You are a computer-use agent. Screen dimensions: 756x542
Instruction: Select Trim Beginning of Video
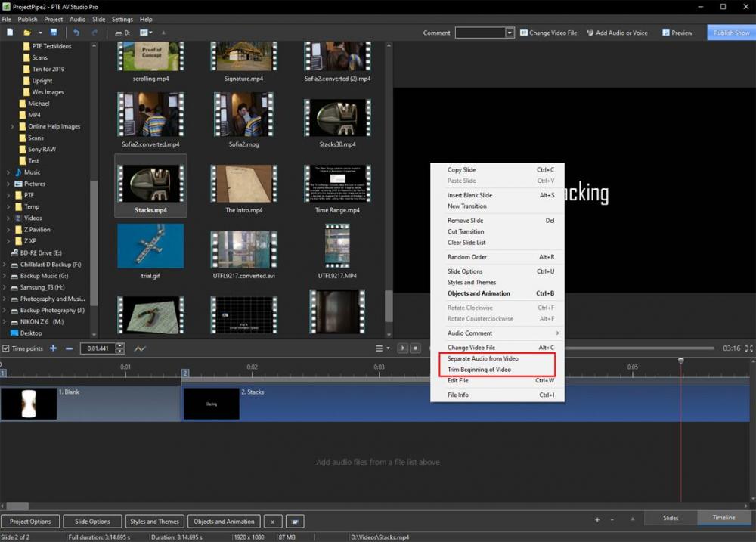tap(479, 370)
